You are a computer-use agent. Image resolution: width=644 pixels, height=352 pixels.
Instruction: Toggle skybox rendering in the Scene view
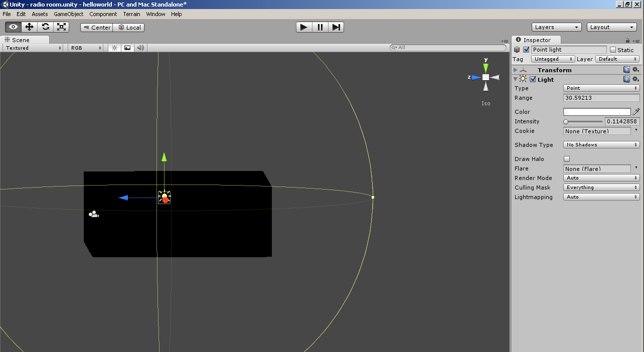point(127,47)
